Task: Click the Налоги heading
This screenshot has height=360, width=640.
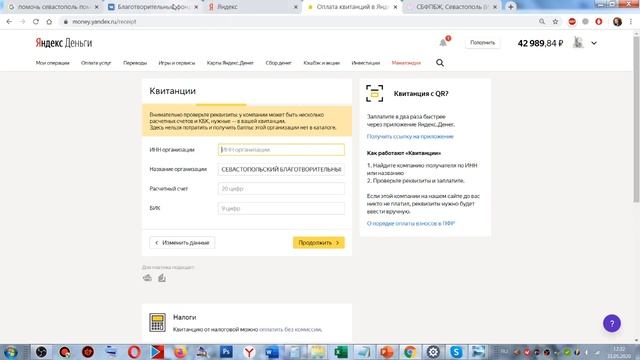Action: point(184,317)
